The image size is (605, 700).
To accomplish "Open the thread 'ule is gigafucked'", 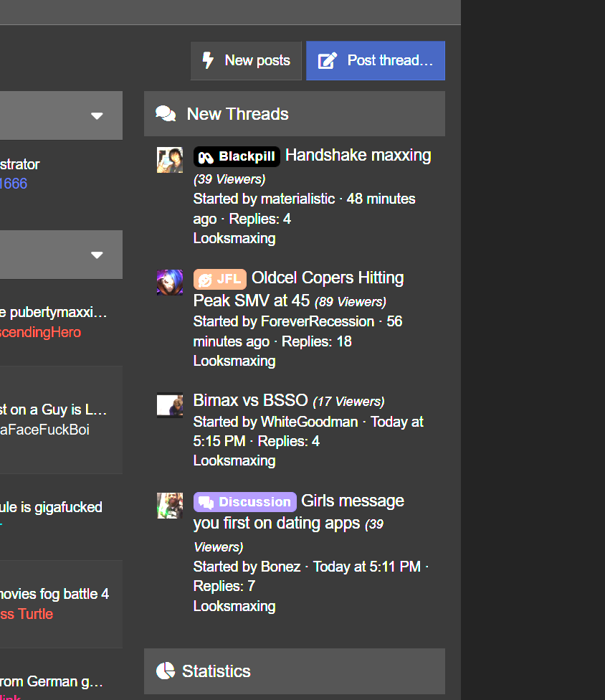I will point(52,507).
